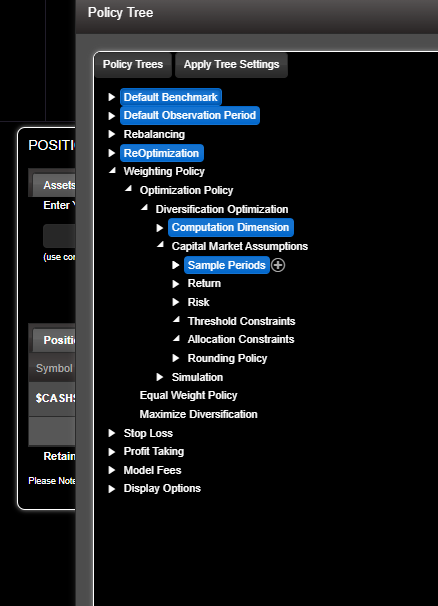Select the Threshold Constraints item
Screen dimensions: 438x606
click(x=241, y=321)
